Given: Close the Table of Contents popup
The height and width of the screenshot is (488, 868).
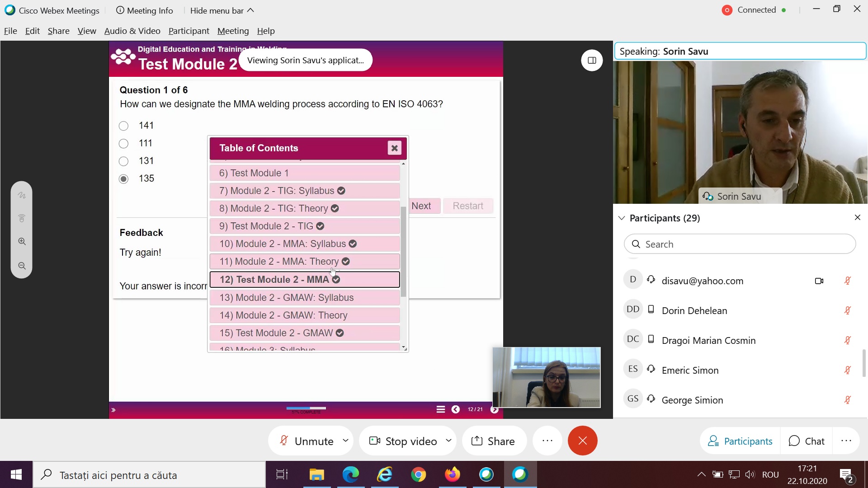Looking at the screenshot, I should (394, 148).
